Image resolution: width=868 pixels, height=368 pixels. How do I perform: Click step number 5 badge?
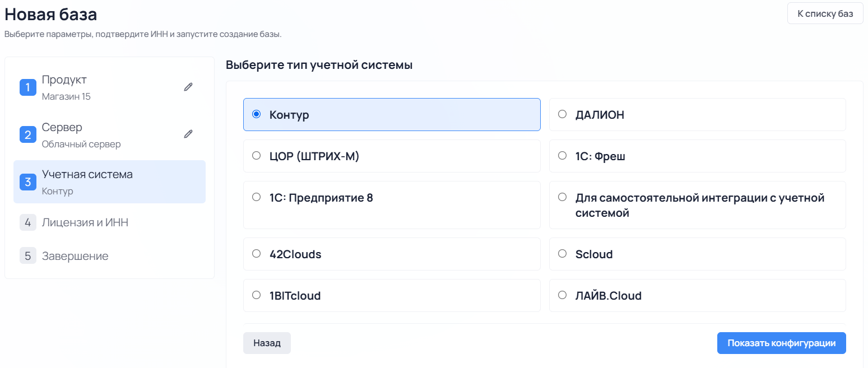click(28, 256)
